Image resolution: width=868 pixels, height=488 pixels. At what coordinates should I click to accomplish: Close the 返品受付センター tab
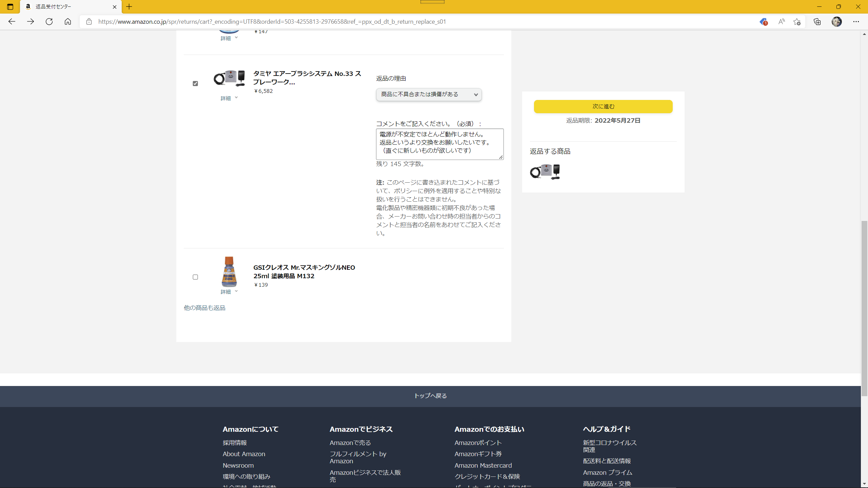pos(115,7)
